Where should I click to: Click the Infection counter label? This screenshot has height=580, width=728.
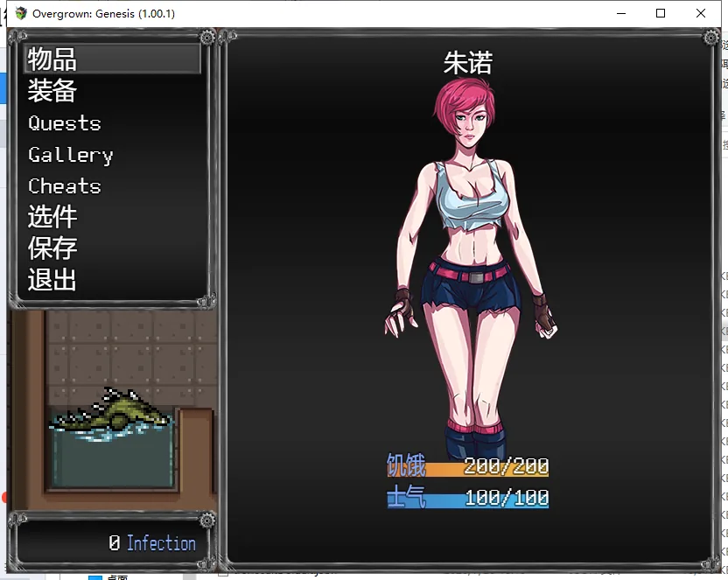152,543
